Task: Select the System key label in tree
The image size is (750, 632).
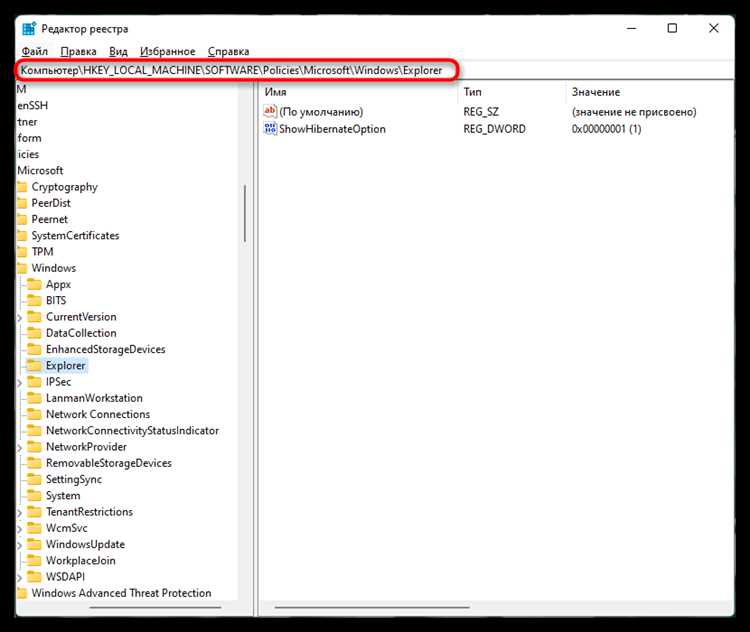Action: pyautogui.click(x=63, y=496)
